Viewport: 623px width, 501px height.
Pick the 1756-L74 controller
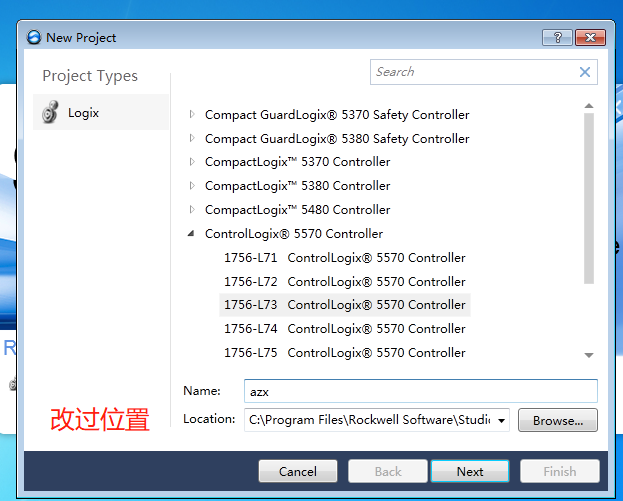point(344,329)
